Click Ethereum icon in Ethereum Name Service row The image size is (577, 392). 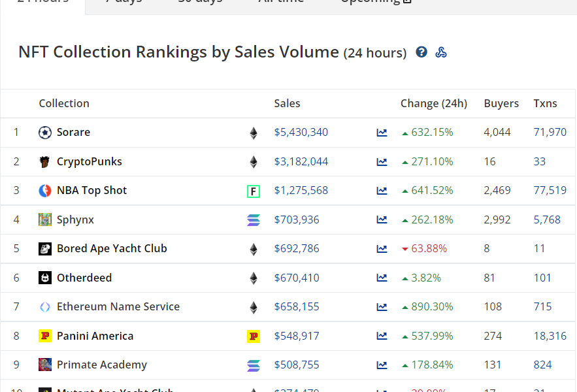click(254, 307)
